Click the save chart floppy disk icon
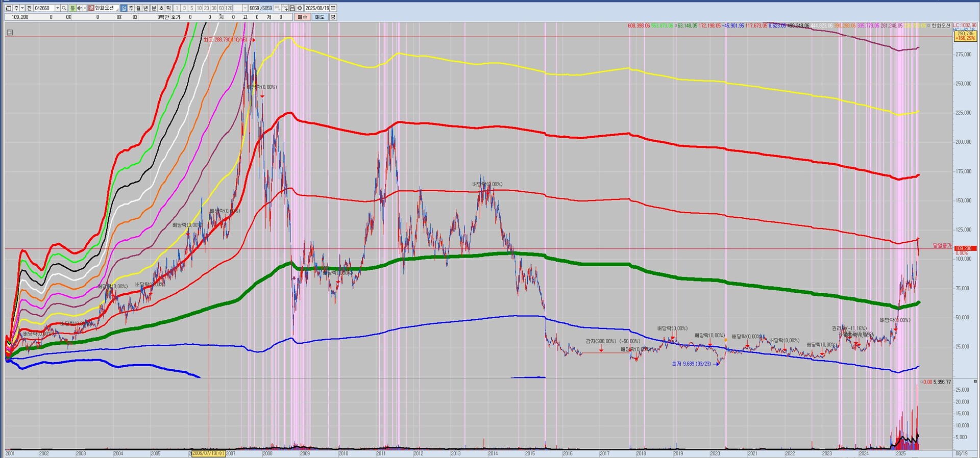This screenshot has height=458, width=980. point(292,8)
